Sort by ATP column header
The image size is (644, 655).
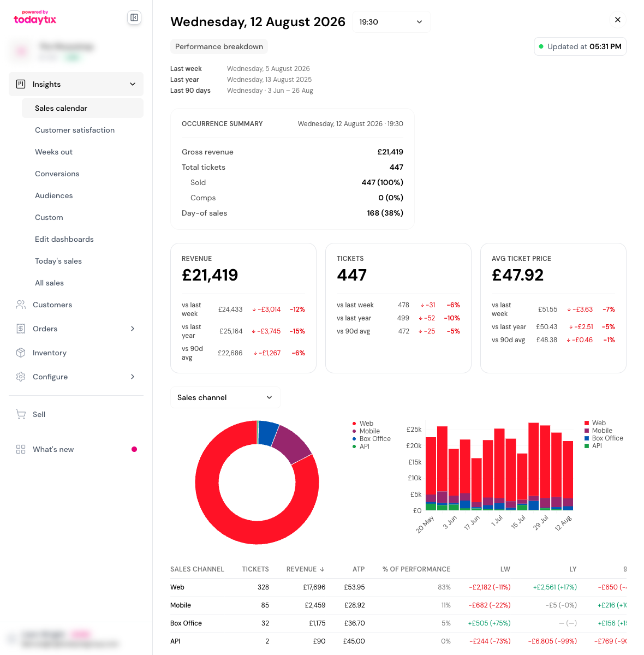pos(359,569)
